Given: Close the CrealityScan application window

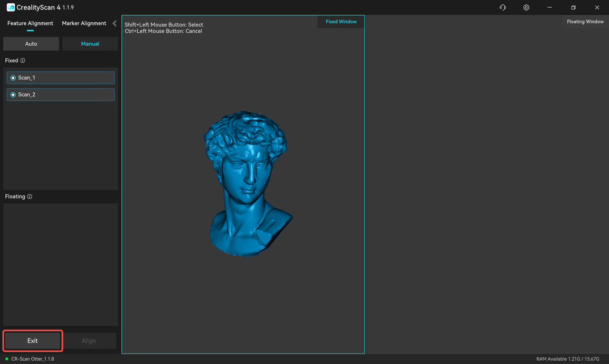Looking at the screenshot, I should coord(597,8).
